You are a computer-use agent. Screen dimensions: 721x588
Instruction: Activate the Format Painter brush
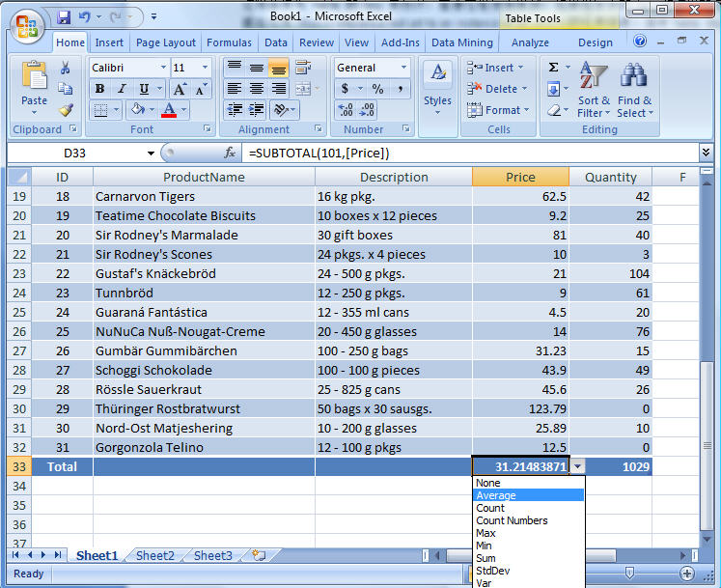(x=66, y=109)
